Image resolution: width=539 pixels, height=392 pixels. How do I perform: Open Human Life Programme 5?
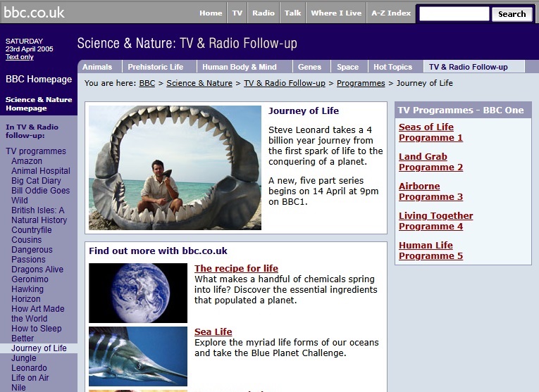(430, 251)
